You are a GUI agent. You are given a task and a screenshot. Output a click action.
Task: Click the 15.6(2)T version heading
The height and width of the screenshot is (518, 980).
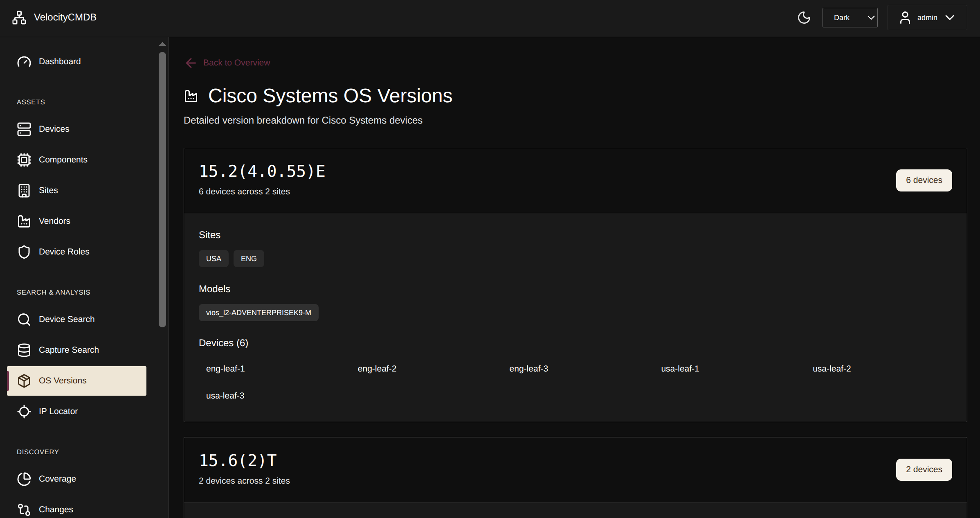coord(238,461)
